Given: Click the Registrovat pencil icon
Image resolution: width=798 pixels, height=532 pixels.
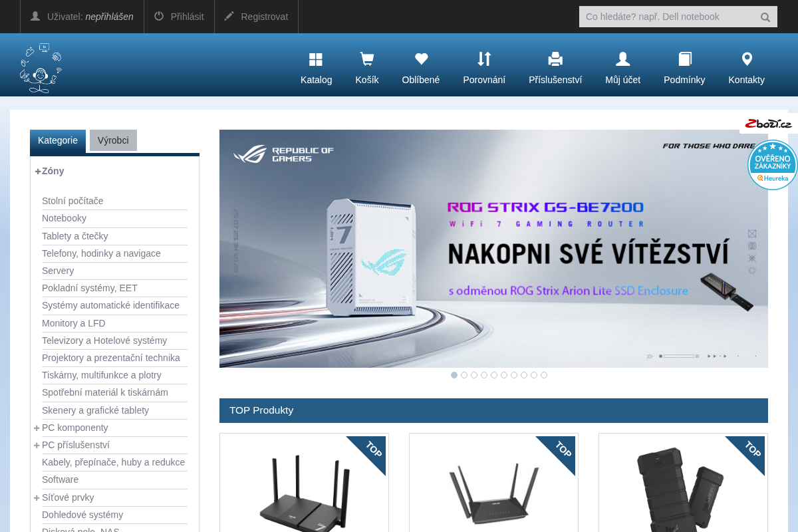Looking at the screenshot, I should click(x=229, y=16).
